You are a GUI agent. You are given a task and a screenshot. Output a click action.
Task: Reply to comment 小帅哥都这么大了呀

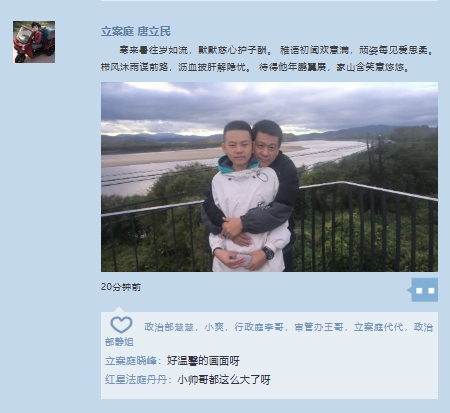224,380
